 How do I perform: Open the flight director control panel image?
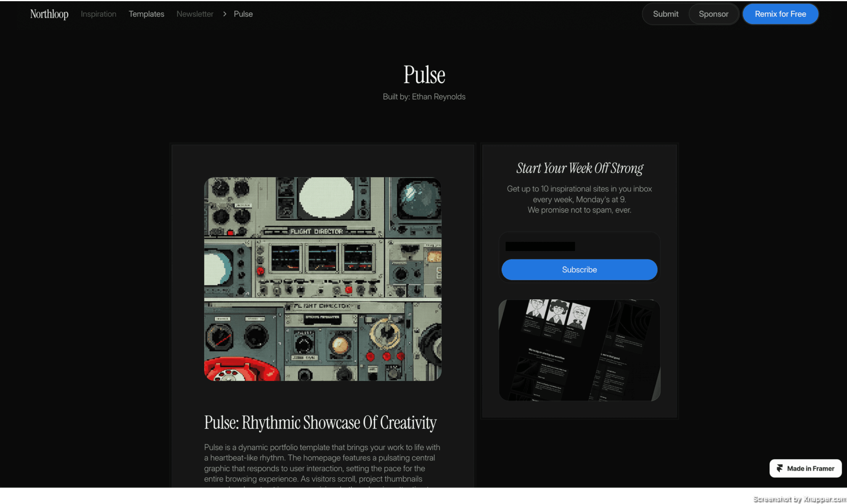tap(323, 279)
